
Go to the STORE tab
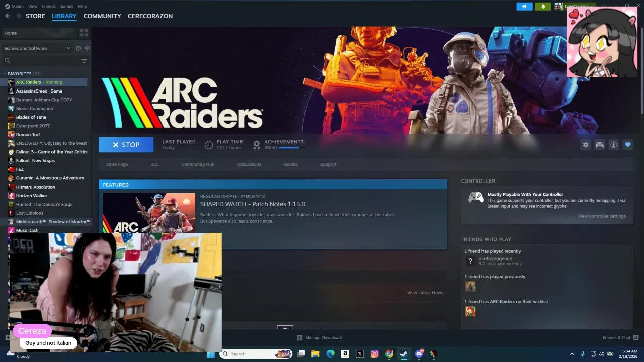[x=35, y=16]
